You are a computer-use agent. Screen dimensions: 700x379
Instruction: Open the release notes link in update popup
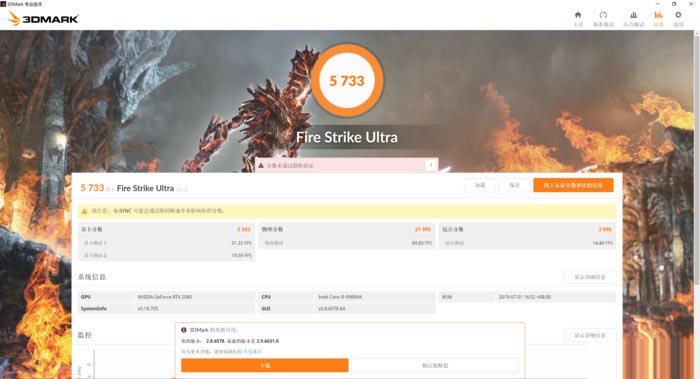coord(252,352)
